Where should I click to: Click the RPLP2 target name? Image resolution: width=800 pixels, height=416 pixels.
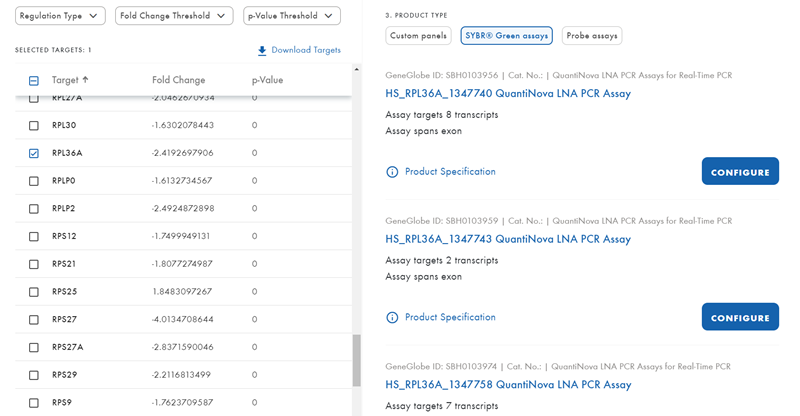pyautogui.click(x=63, y=208)
